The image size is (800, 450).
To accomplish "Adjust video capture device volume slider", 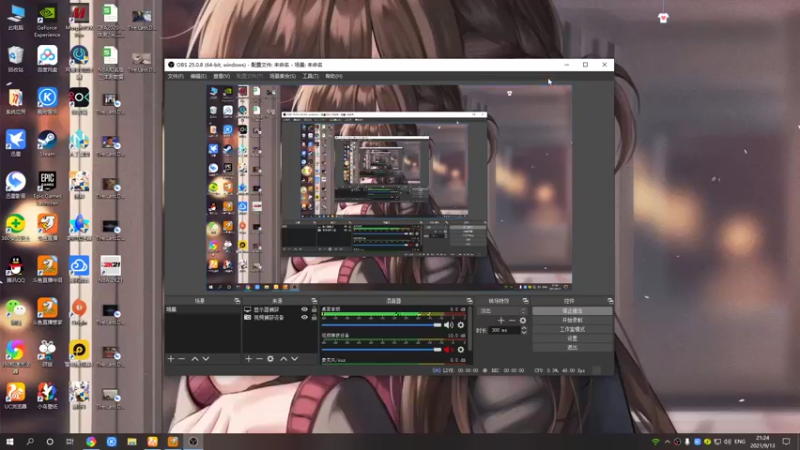I will [382, 349].
